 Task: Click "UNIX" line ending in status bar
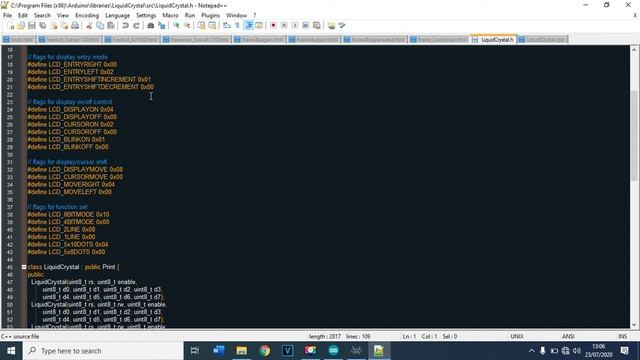pyautogui.click(x=517, y=336)
